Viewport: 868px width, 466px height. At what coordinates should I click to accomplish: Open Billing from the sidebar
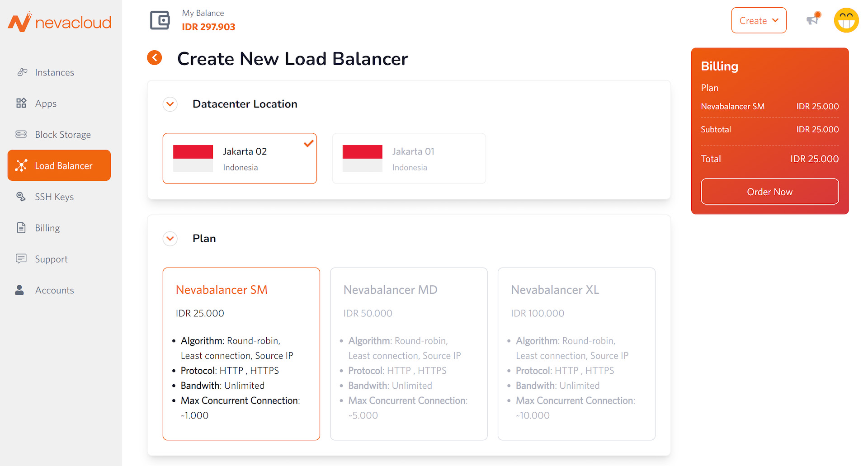(x=47, y=228)
